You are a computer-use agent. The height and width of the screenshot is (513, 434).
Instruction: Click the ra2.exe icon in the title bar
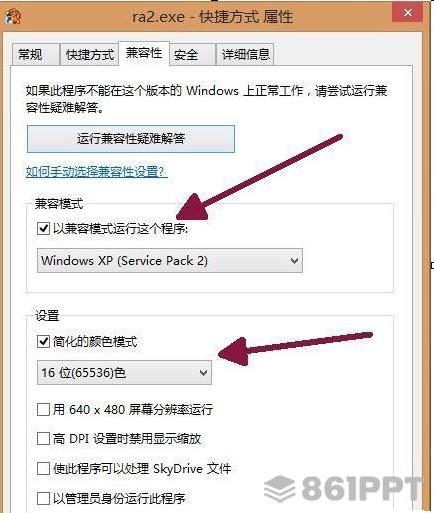coord(12,16)
